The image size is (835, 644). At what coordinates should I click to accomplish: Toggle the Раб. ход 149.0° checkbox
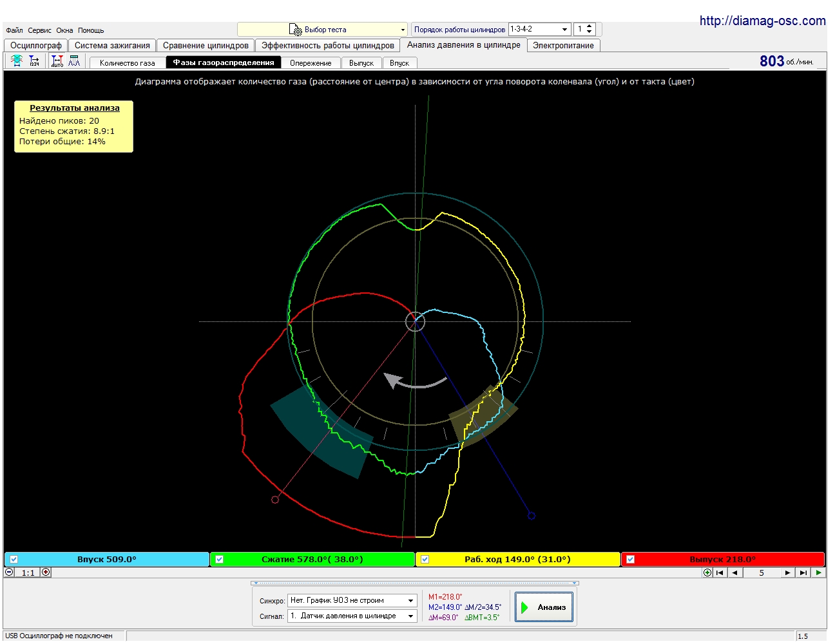point(425,559)
